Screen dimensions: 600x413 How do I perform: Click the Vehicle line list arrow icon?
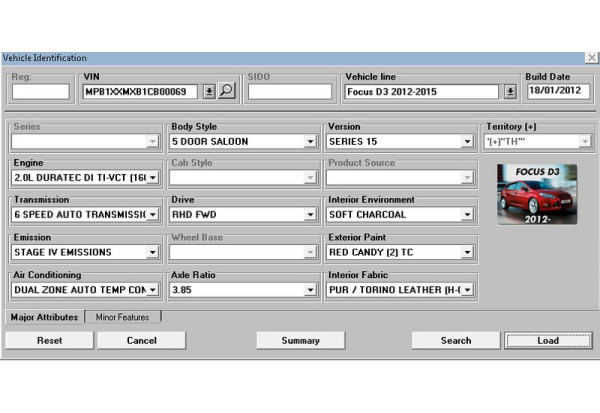(x=510, y=92)
